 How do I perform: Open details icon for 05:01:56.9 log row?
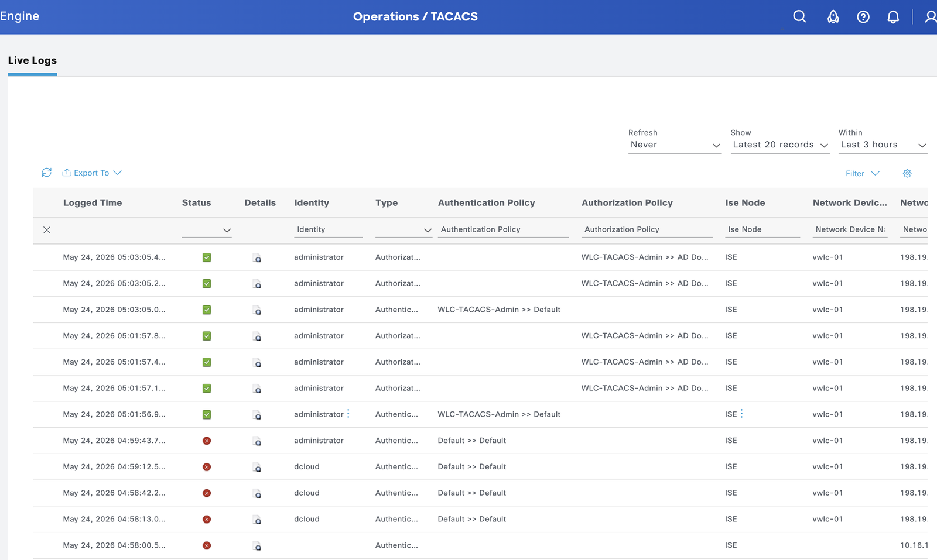pyautogui.click(x=257, y=415)
